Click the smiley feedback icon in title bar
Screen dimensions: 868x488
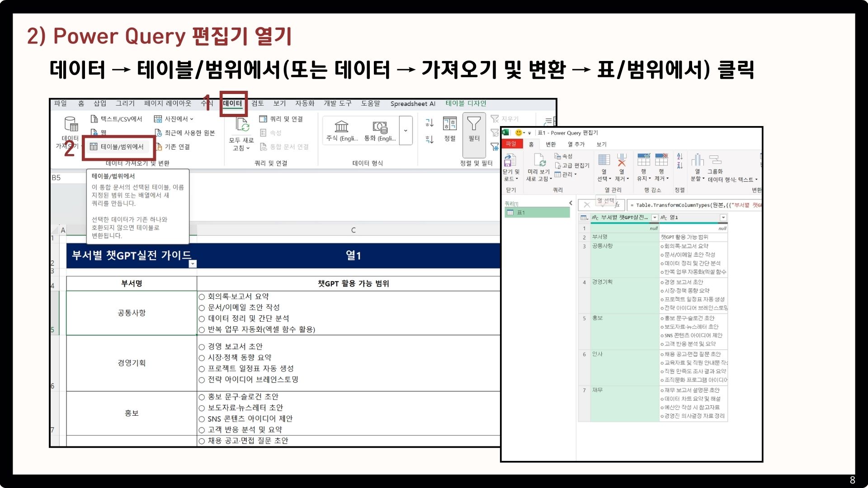(x=519, y=133)
